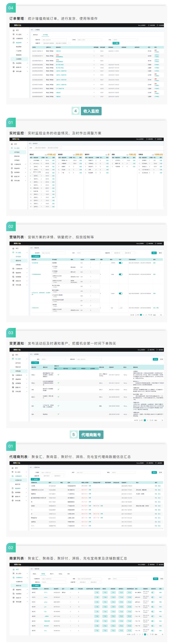The image size is (172, 644).
Task: Toggle status switch for 不同规格商品 activity row
Action: pos(121,274)
